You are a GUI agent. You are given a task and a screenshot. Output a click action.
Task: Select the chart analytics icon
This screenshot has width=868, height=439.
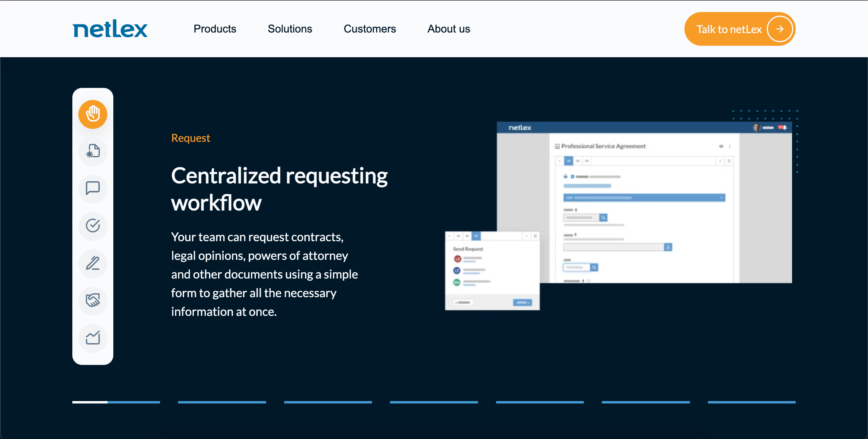pos(93,338)
